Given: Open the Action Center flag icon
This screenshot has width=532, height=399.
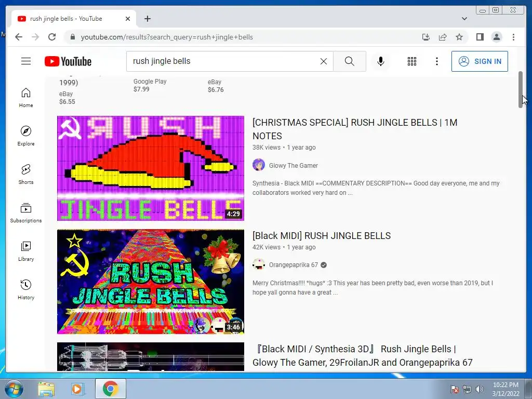Looking at the screenshot, I should pos(454,389).
